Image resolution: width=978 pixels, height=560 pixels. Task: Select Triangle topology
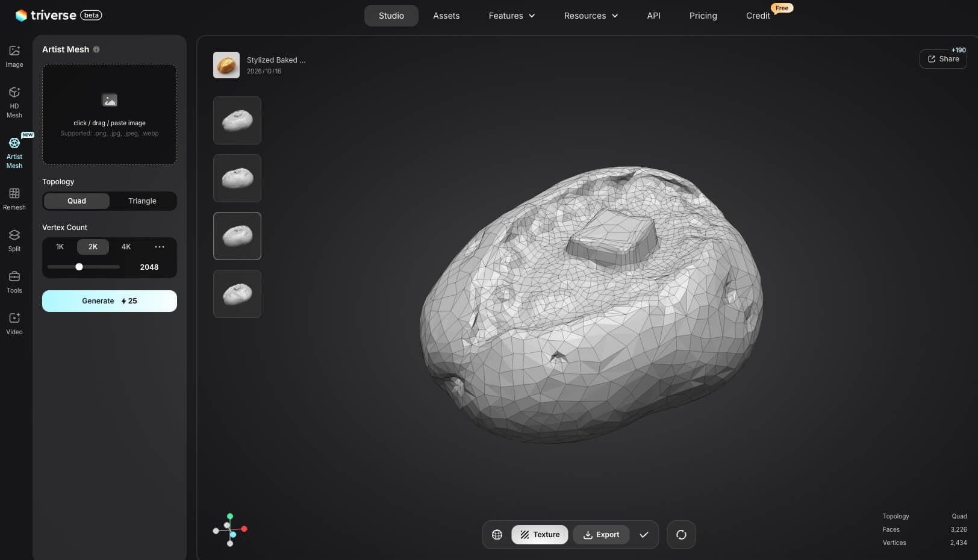pos(142,201)
